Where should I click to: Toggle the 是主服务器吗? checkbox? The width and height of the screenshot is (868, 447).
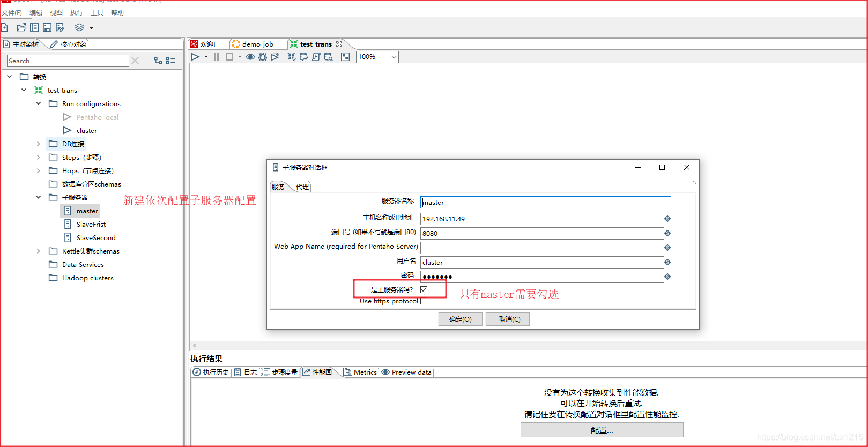click(424, 289)
